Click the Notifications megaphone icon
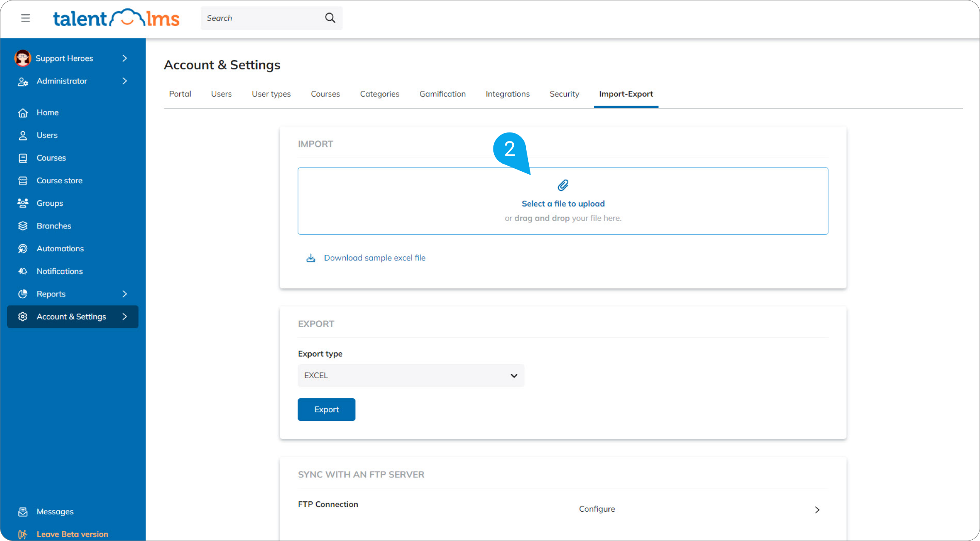Screen dimensions: 980x541 pos(23,271)
